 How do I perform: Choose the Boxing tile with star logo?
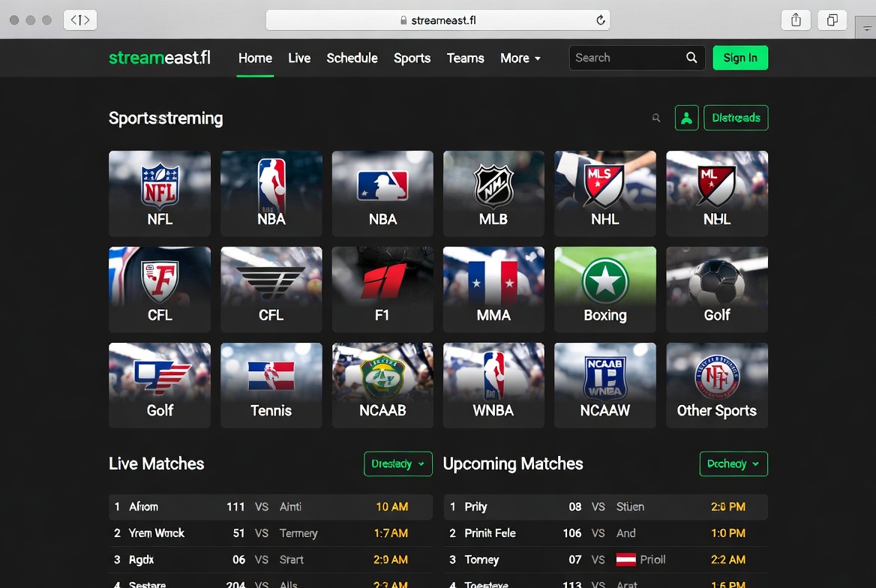click(x=604, y=289)
